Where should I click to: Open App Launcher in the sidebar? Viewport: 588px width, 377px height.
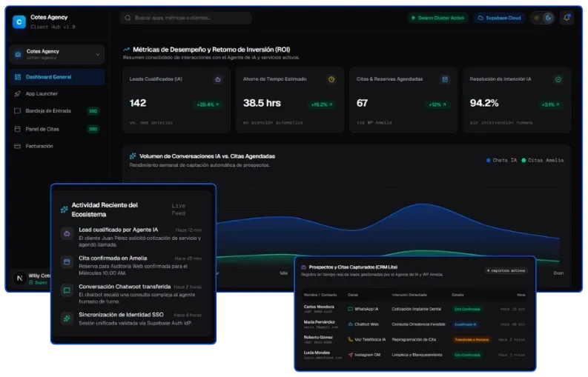57,93
